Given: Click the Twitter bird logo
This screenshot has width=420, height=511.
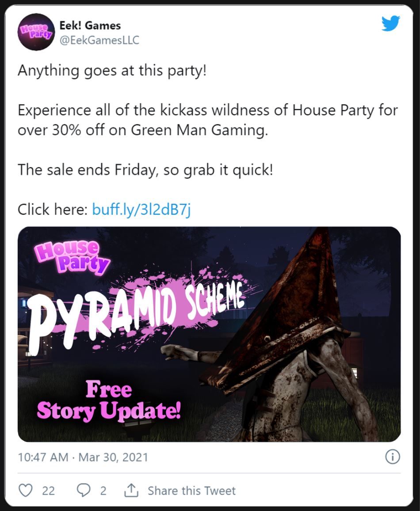Looking at the screenshot, I should tap(391, 23).
